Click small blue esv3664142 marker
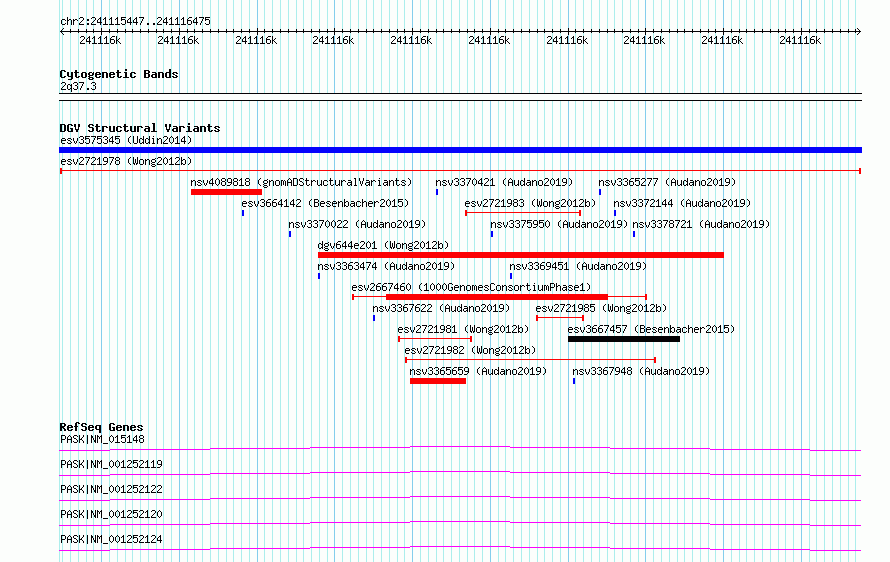The image size is (890, 562). click(243, 213)
